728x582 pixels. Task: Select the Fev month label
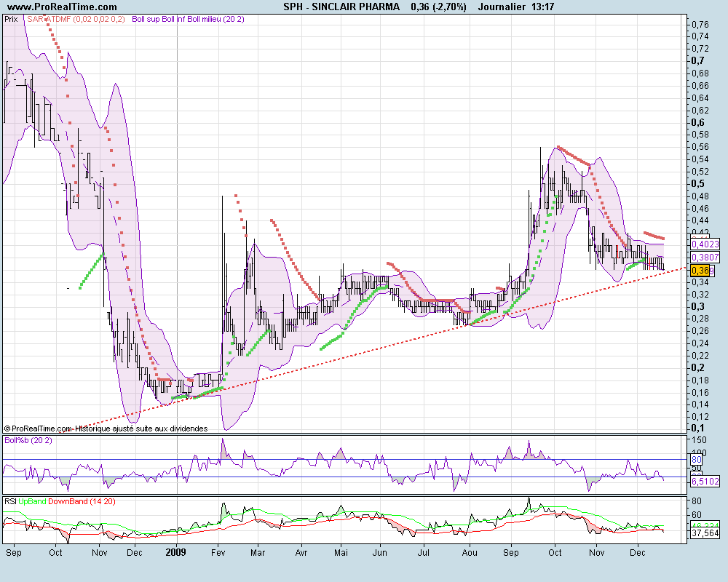pyautogui.click(x=218, y=552)
